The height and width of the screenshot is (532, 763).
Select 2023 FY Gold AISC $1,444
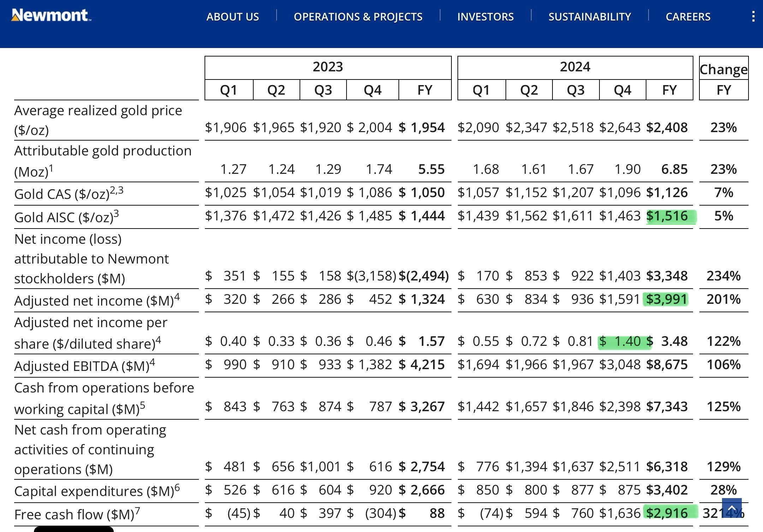(422, 216)
